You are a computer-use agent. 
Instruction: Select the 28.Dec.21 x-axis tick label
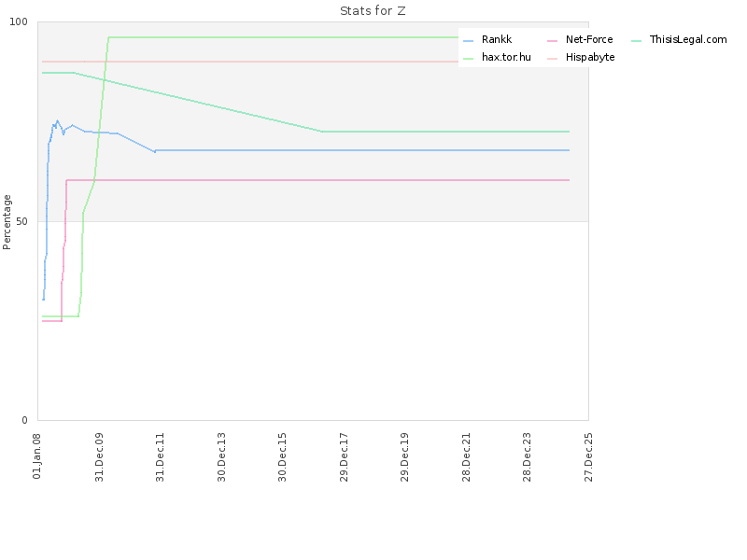[x=467, y=455]
